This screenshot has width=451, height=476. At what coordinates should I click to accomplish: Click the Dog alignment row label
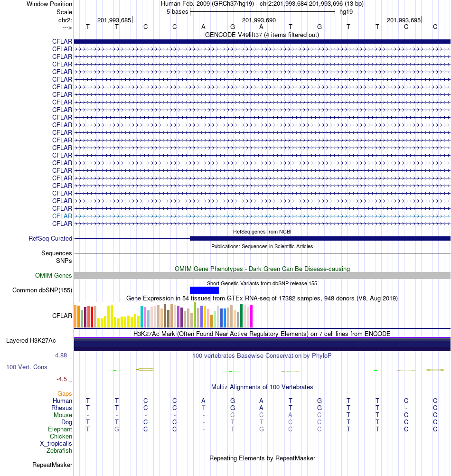pyautogui.click(x=66, y=422)
